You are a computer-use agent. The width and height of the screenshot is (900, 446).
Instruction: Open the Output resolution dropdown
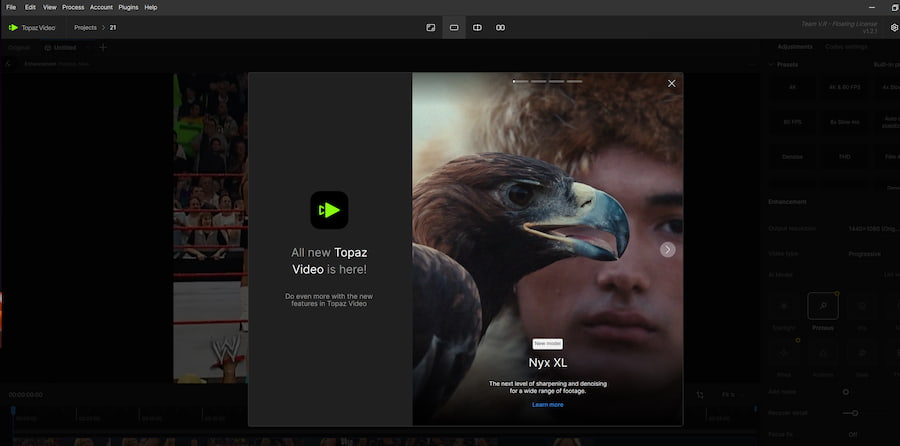click(860, 228)
